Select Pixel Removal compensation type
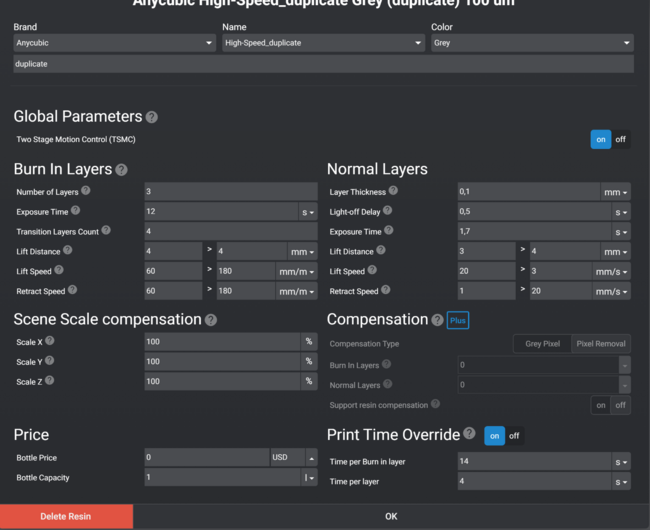Image resolution: width=650 pixels, height=530 pixels. click(601, 343)
